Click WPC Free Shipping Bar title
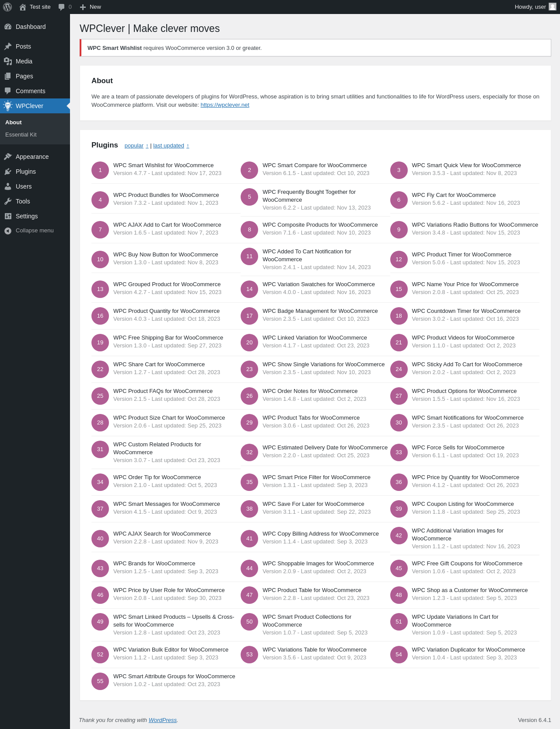This screenshot has width=560, height=729. (x=168, y=338)
